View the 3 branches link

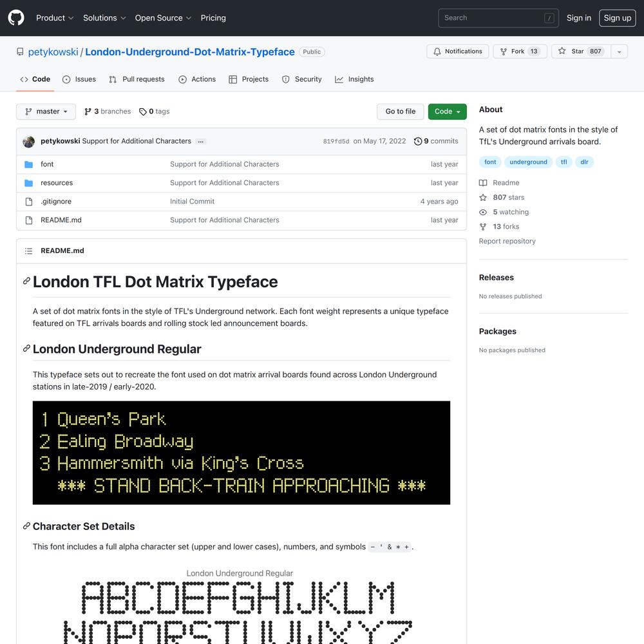(108, 111)
